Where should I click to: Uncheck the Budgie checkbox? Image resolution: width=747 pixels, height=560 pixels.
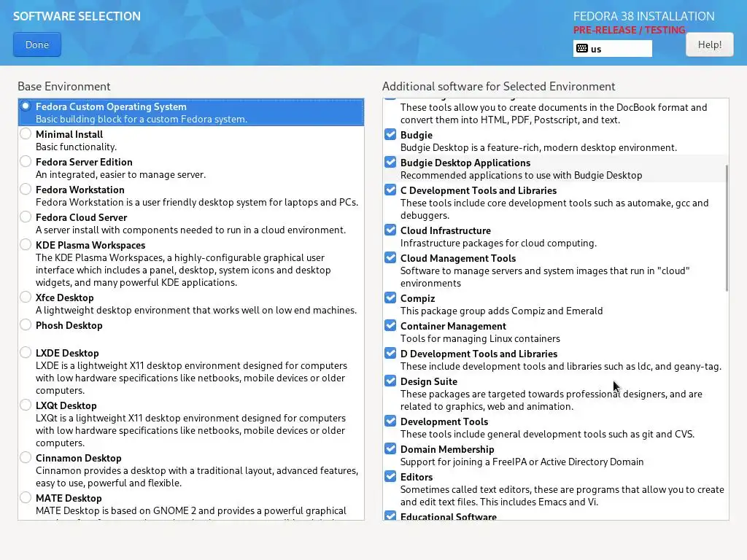click(390, 134)
